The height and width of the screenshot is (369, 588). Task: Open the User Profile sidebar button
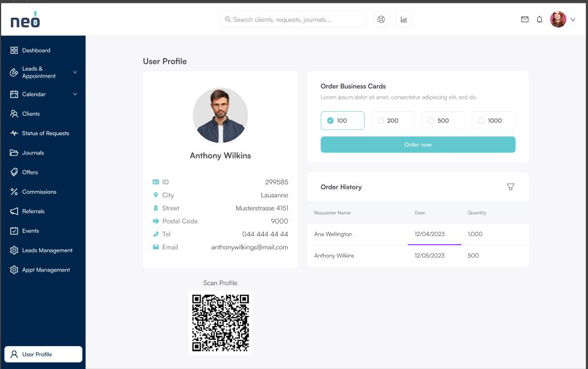[43, 354]
